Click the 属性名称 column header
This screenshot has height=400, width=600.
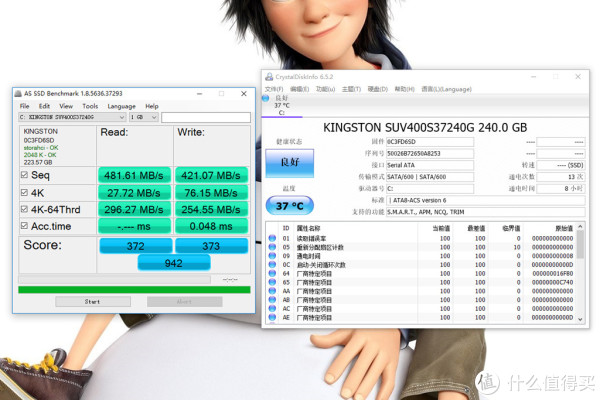(x=308, y=229)
